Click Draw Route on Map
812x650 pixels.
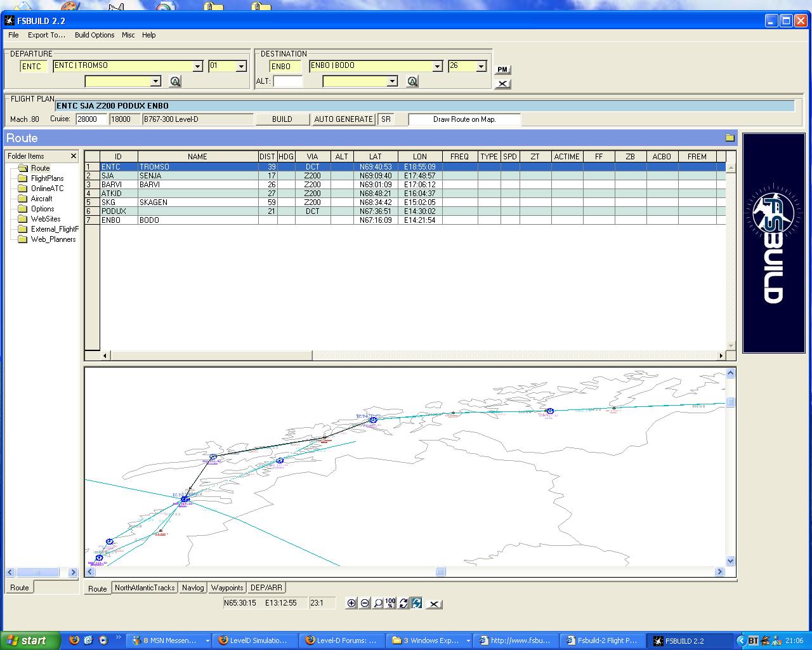click(464, 119)
